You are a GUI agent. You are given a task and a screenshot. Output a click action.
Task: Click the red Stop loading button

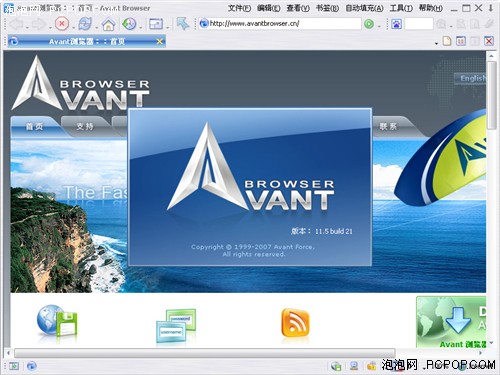62,24
